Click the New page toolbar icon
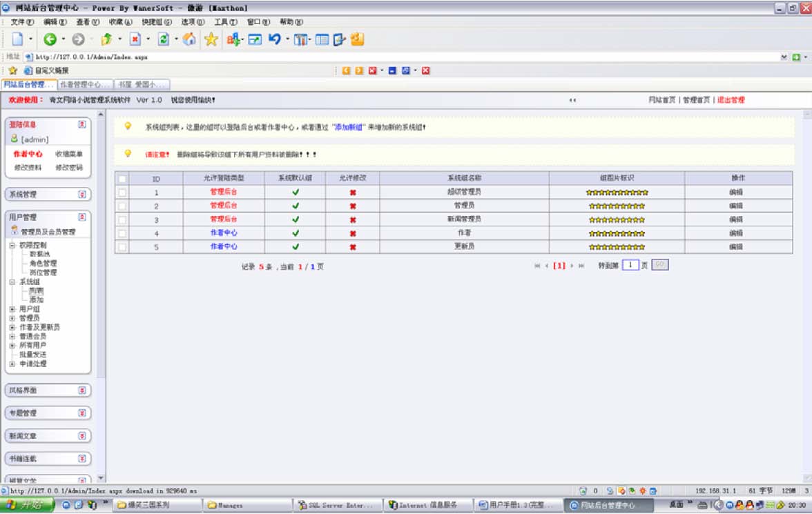The image size is (812, 514). [18, 39]
